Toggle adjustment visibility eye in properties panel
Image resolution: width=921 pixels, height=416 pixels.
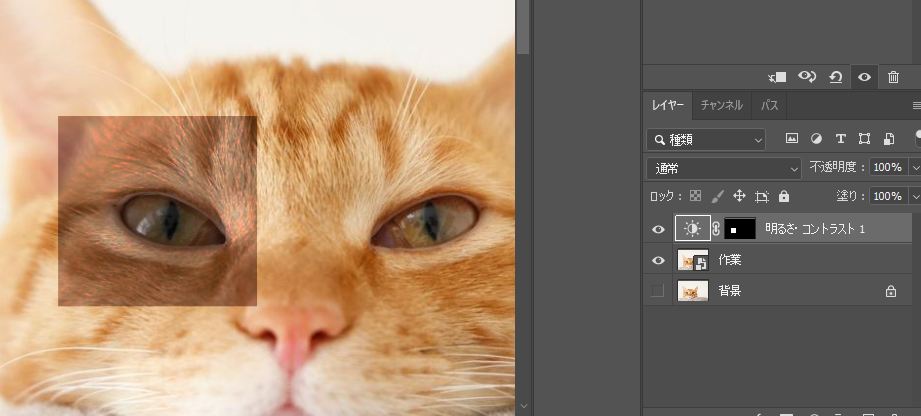[x=864, y=77]
